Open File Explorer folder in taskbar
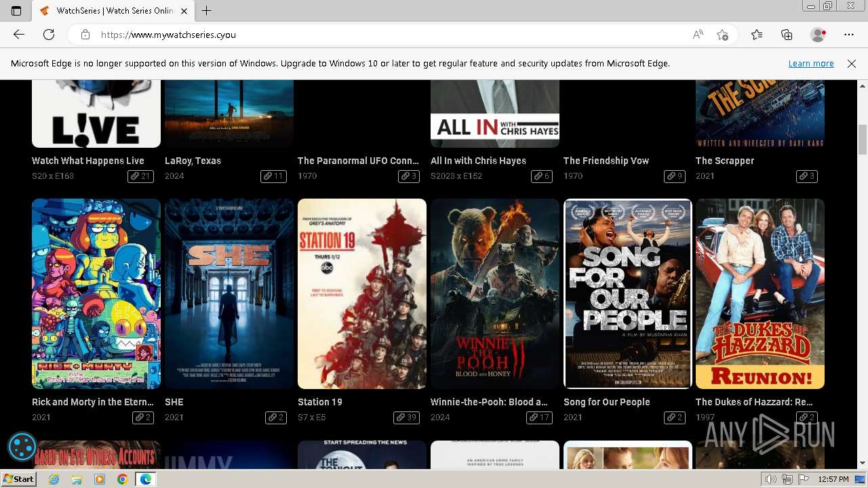The image size is (868, 488). click(77, 479)
